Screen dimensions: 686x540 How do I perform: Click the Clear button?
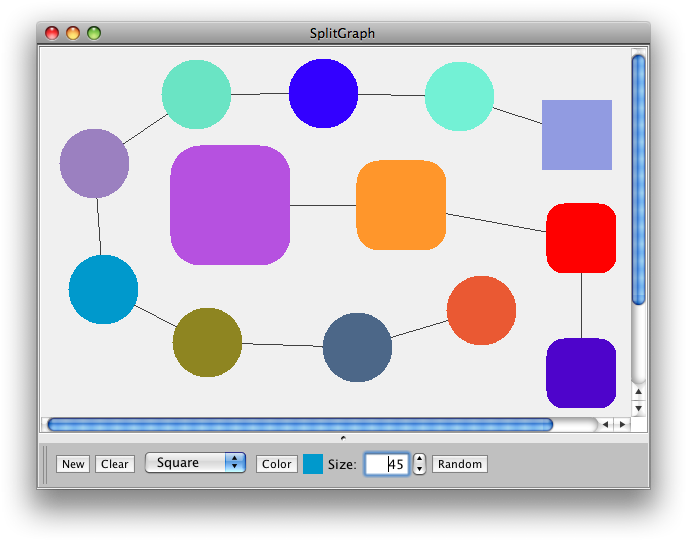point(115,464)
